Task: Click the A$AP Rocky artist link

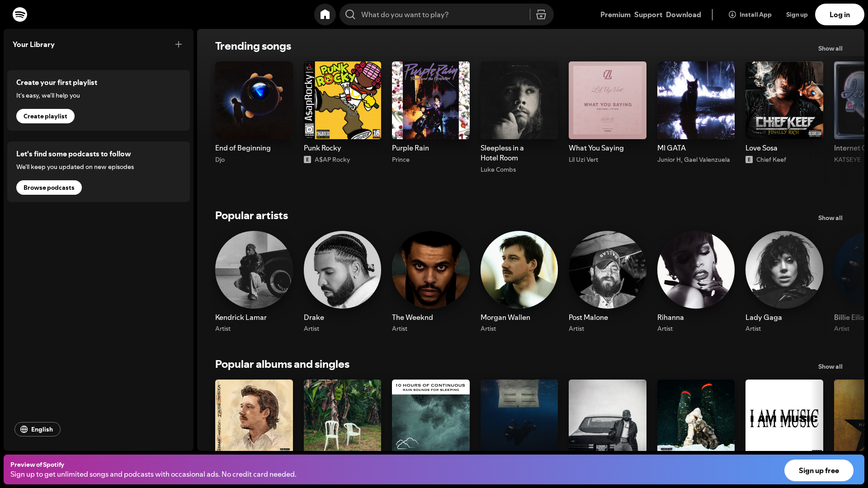Action: click(x=332, y=160)
